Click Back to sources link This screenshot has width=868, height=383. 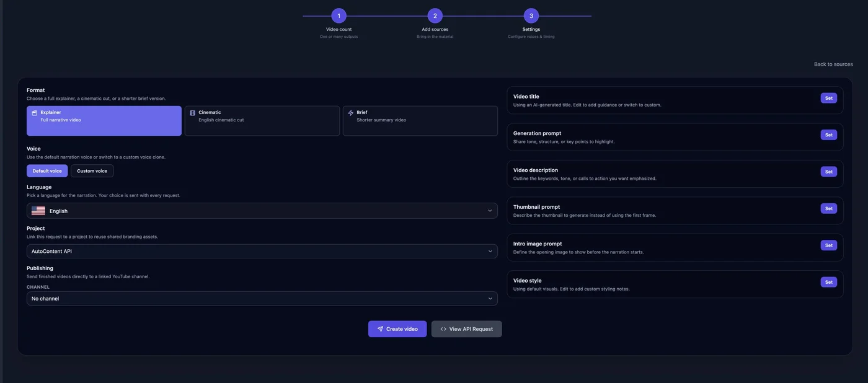pyautogui.click(x=833, y=64)
